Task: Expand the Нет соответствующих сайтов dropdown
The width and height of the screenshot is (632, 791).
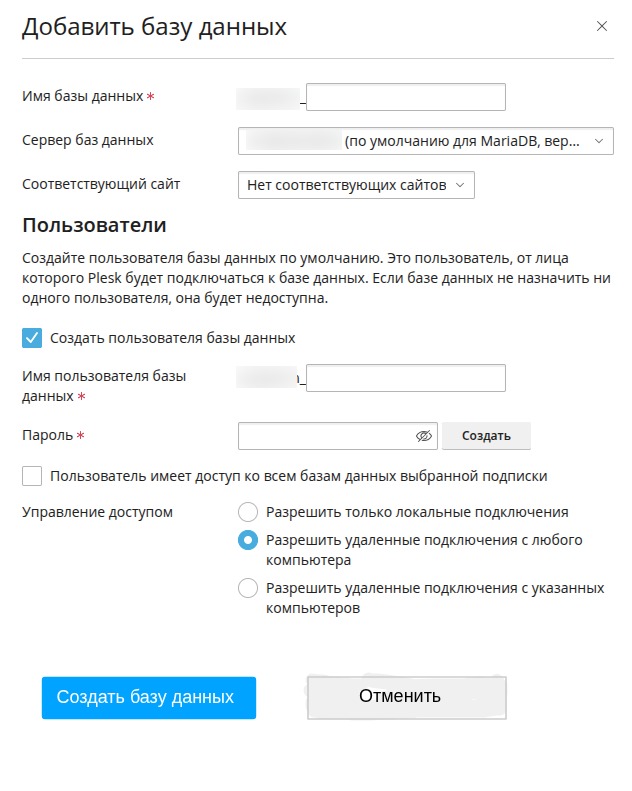Action: pos(356,185)
